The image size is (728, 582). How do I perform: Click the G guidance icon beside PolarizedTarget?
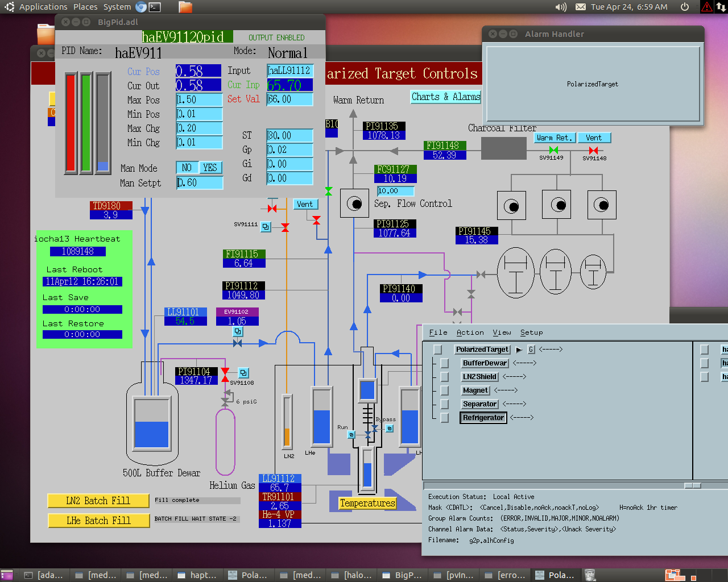(531, 350)
